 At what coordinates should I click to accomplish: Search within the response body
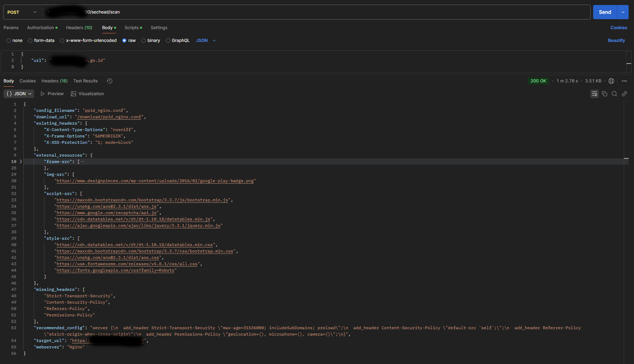[x=614, y=93]
